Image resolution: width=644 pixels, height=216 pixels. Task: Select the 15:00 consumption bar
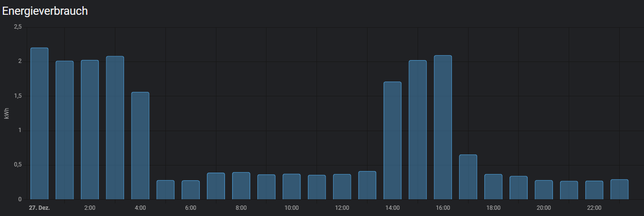[418, 130]
